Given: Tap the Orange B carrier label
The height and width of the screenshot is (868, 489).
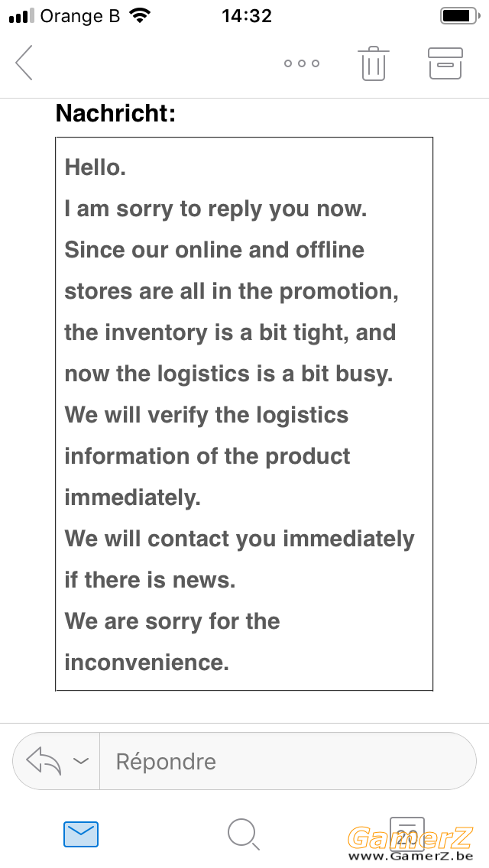Looking at the screenshot, I should [x=79, y=16].
